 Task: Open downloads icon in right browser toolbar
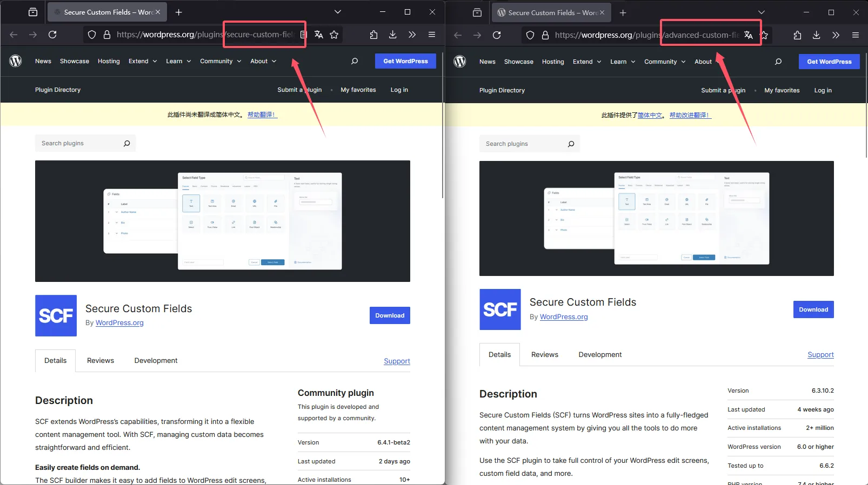point(816,35)
